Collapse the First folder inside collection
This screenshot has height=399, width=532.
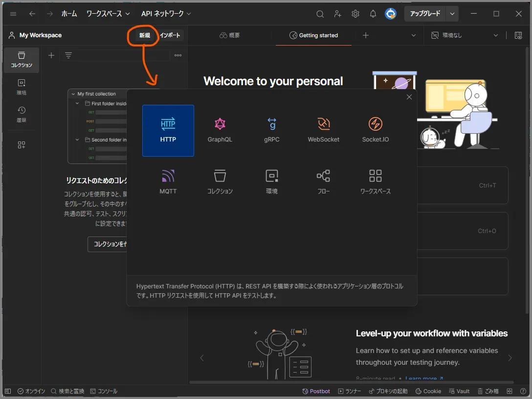[77, 103]
